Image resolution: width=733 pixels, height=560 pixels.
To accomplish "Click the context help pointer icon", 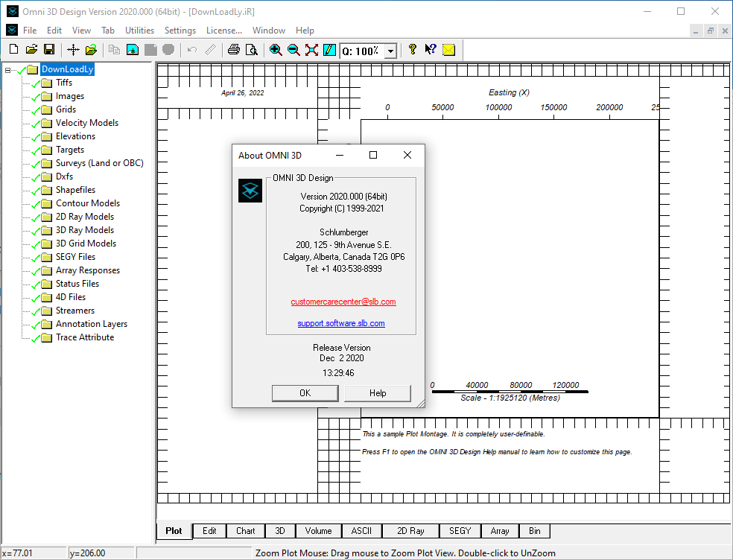I will point(431,50).
